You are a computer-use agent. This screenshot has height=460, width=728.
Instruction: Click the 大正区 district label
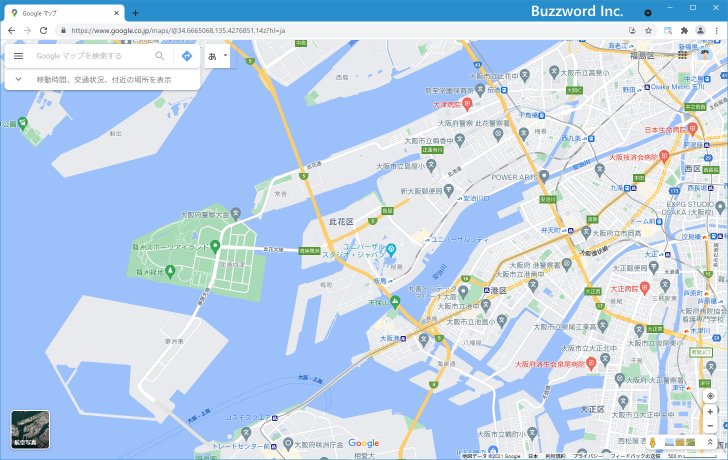[592, 409]
